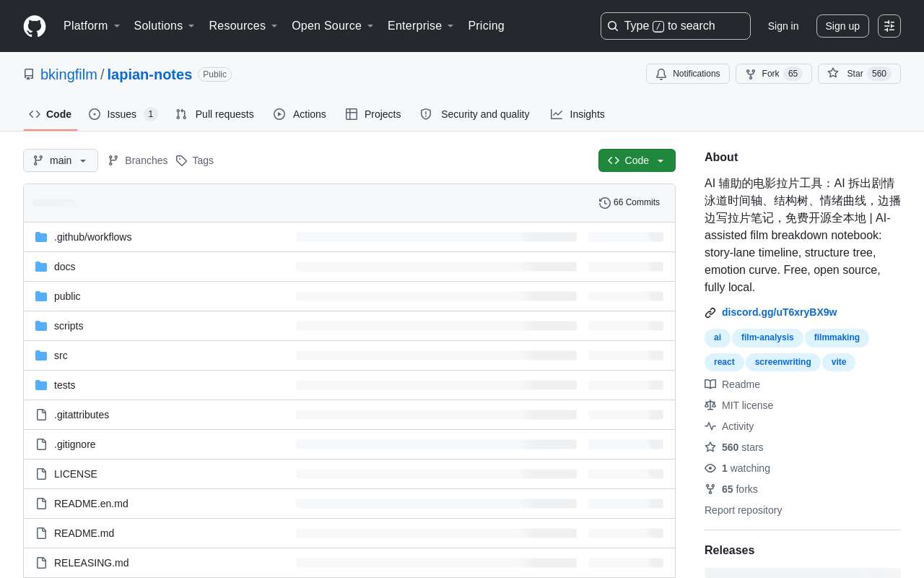Click the repository icon beside bkingfilm

(x=29, y=74)
